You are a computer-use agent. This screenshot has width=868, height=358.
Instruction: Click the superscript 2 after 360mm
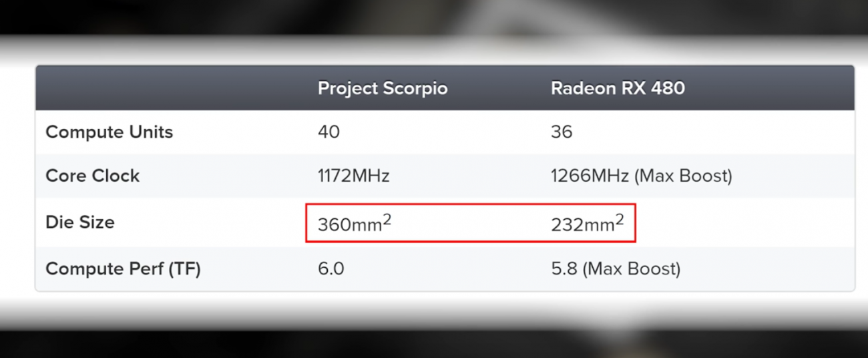pyautogui.click(x=387, y=220)
